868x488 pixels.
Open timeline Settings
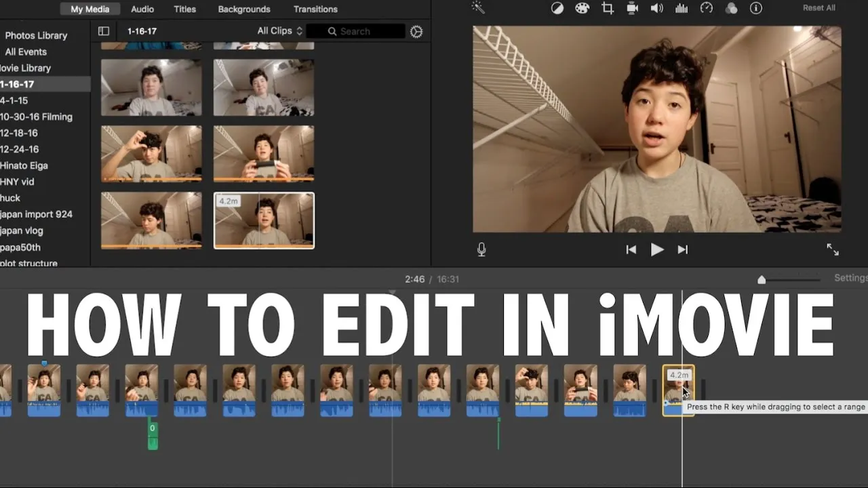click(850, 278)
